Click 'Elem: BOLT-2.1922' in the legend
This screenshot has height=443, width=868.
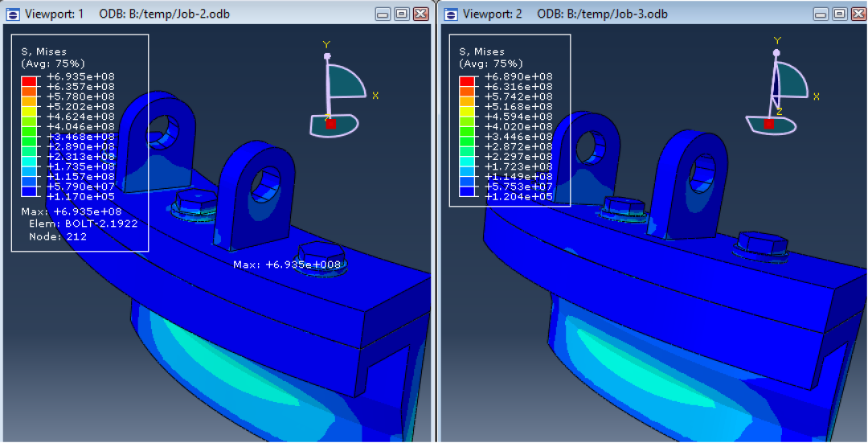click(x=83, y=224)
